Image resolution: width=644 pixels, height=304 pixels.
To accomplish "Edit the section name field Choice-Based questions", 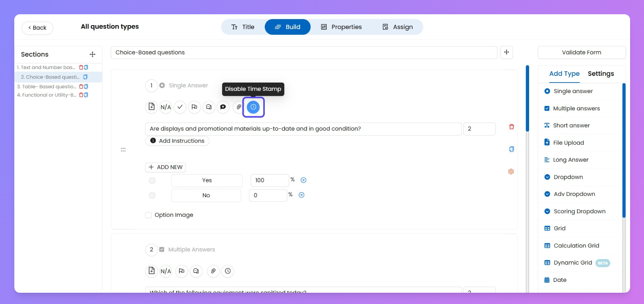I will click(x=304, y=53).
